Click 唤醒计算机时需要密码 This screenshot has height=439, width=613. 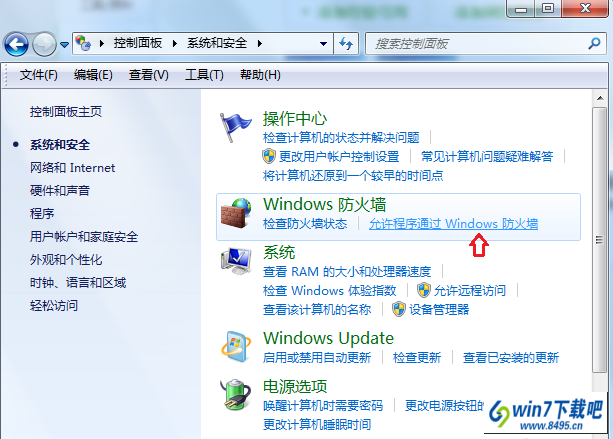click(323, 406)
